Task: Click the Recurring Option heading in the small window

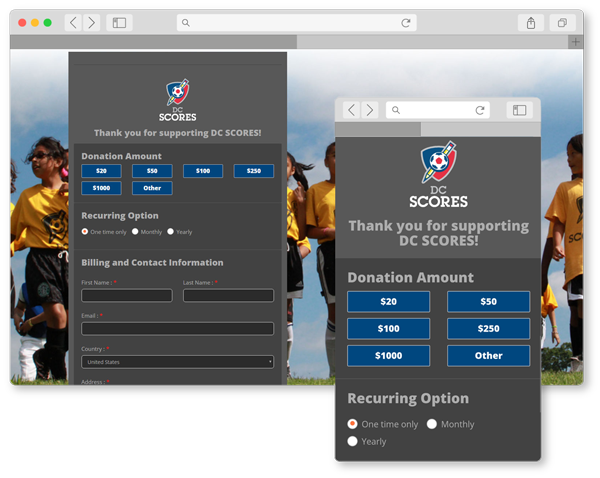Action: click(408, 399)
